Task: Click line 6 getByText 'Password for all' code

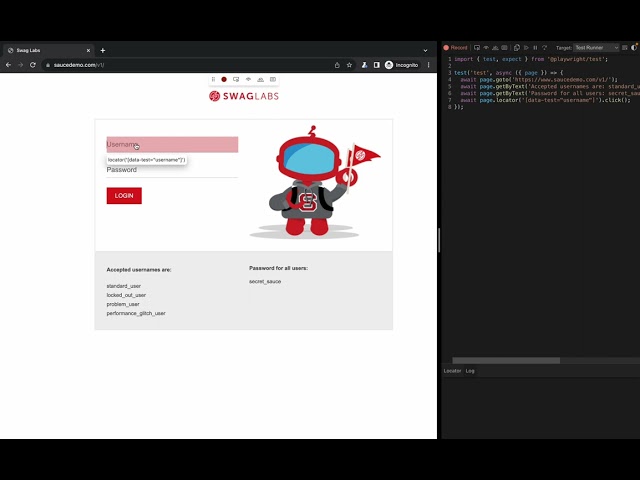Action: 550,93
